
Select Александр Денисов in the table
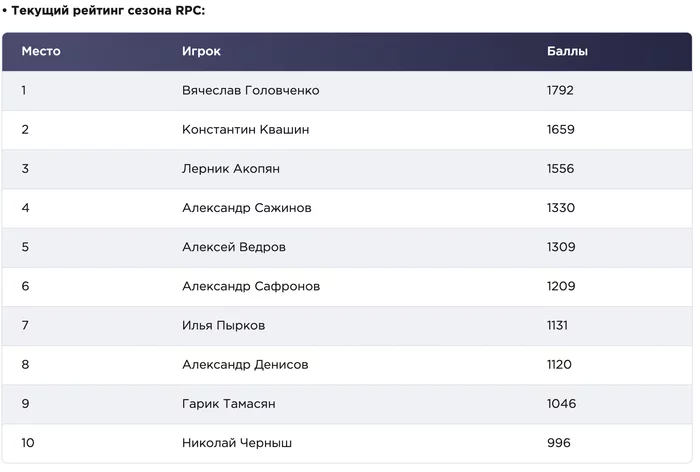[x=245, y=365]
